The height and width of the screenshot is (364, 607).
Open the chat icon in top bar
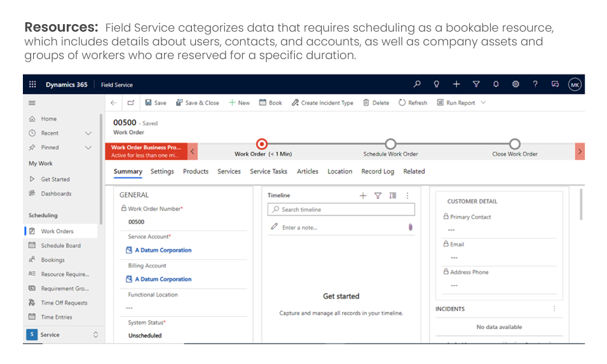555,84
